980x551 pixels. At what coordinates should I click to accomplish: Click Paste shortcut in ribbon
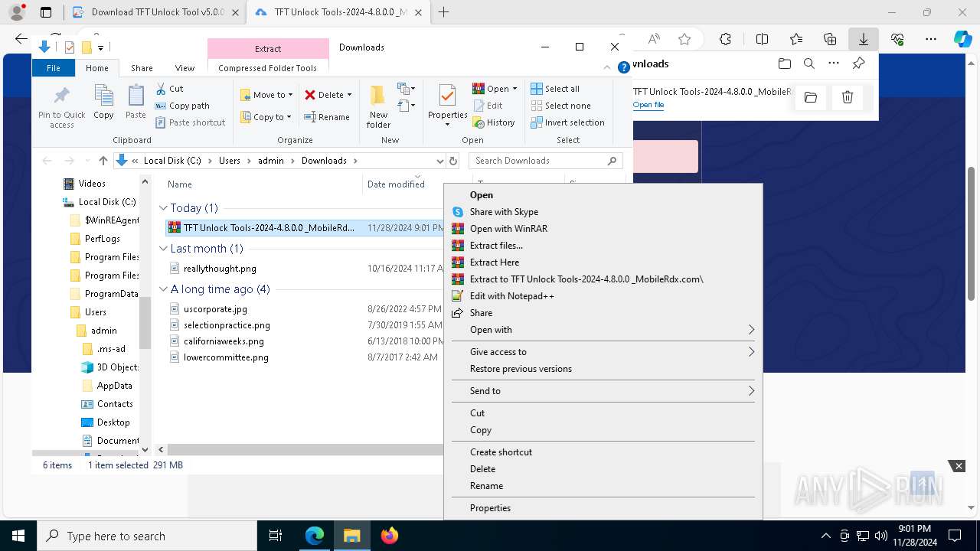pos(191,122)
